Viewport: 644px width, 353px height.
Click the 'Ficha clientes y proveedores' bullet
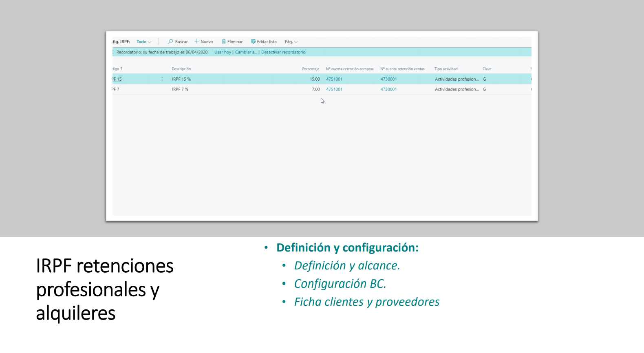pyautogui.click(x=367, y=302)
